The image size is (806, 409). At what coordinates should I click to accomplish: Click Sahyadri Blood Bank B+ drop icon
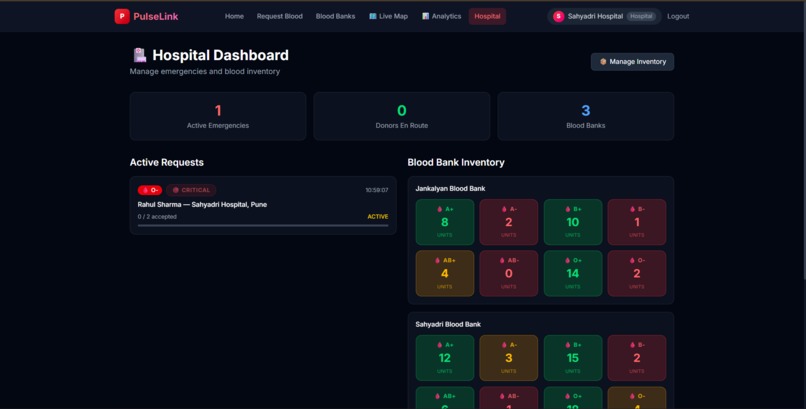coord(567,345)
